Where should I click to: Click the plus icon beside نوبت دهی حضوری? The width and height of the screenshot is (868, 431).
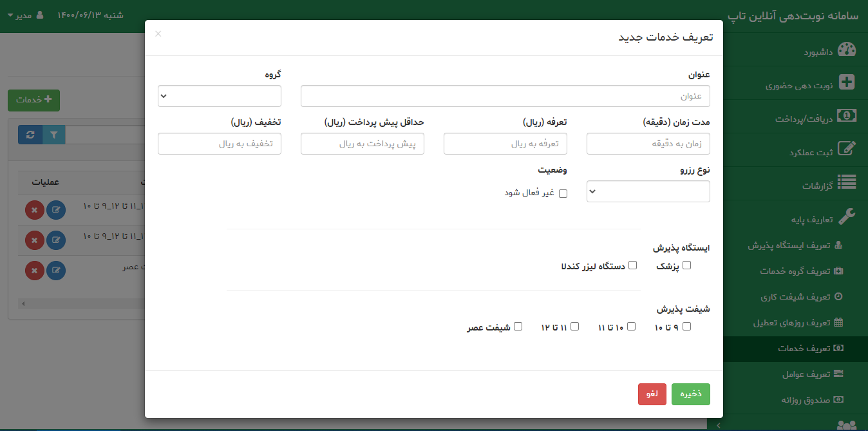(847, 82)
